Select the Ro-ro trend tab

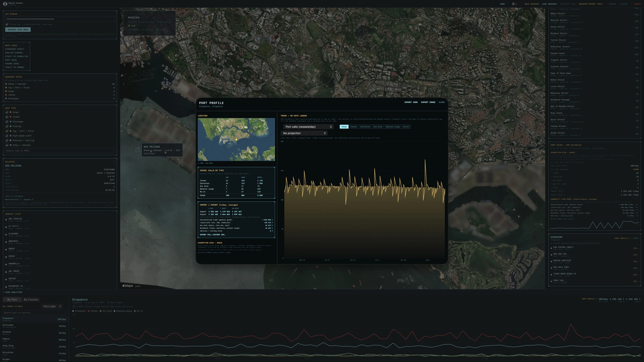[x=406, y=127]
